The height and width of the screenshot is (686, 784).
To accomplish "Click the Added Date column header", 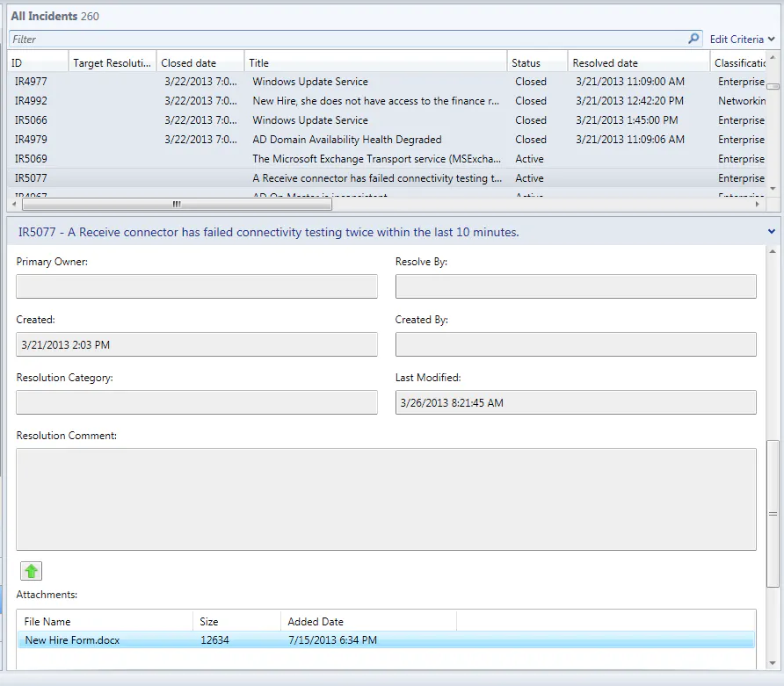I will pyautogui.click(x=368, y=622).
